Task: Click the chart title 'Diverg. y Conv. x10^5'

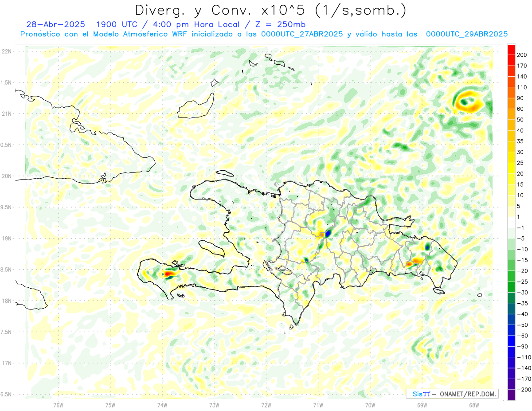Action: [219, 10]
